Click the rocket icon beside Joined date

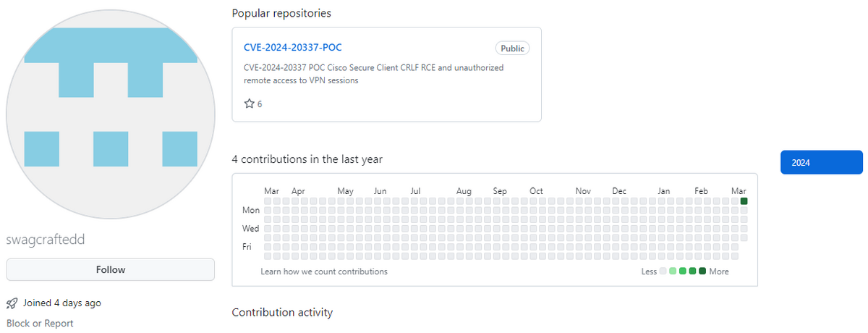[x=12, y=303]
